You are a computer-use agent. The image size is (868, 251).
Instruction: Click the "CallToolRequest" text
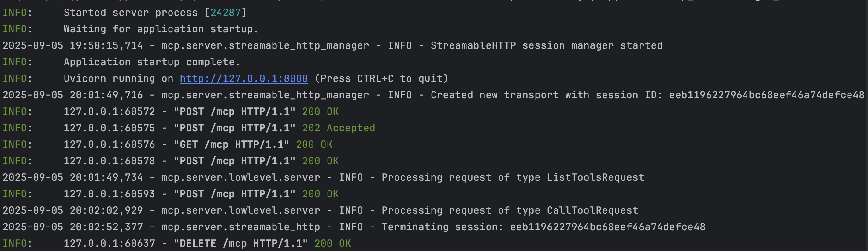point(592,210)
